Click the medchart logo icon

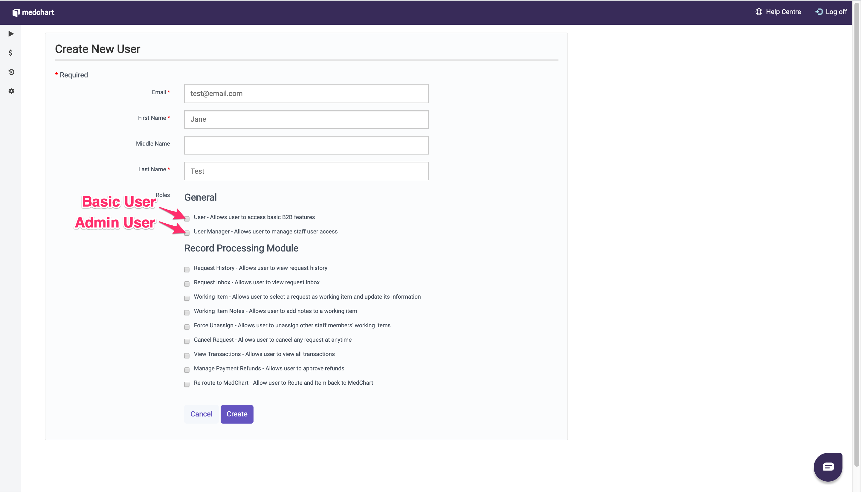pos(16,13)
